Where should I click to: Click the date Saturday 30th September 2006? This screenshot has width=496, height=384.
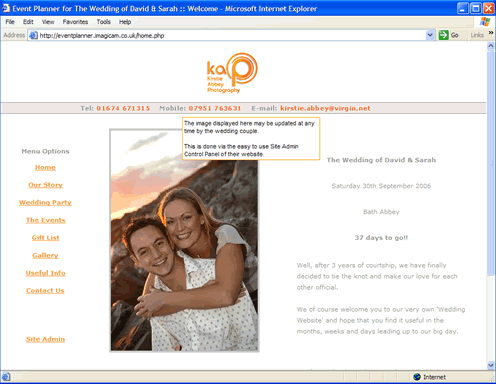pos(381,186)
